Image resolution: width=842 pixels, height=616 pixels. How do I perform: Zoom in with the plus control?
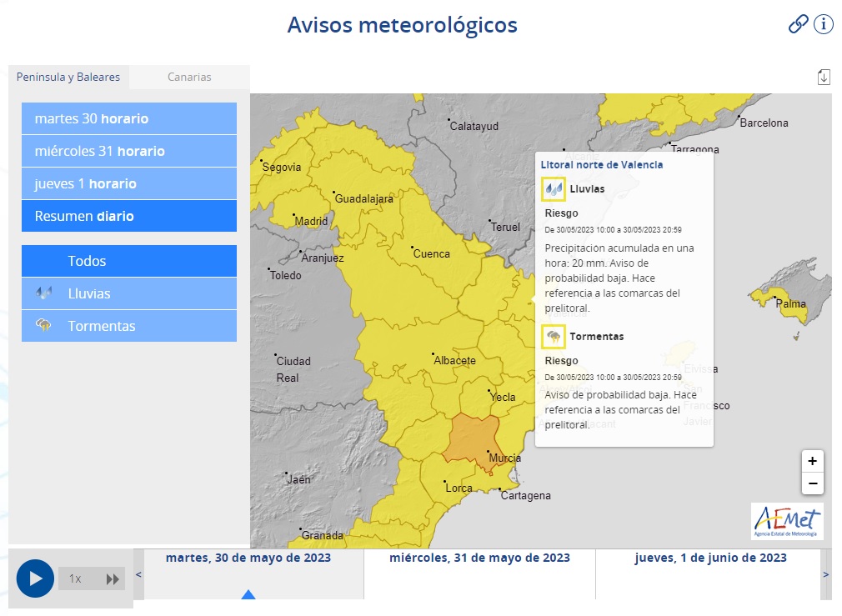pos(813,461)
